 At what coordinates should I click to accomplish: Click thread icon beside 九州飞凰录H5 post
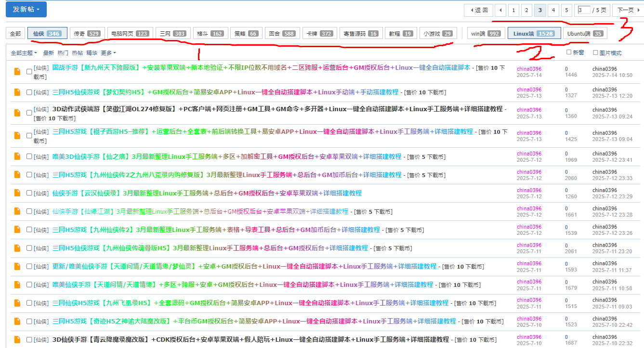[x=17, y=303]
